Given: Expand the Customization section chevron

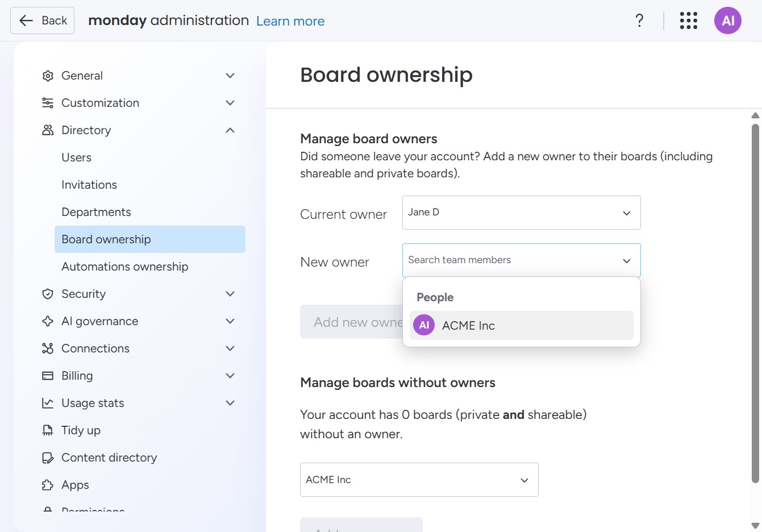Looking at the screenshot, I should [x=230, y=103].
